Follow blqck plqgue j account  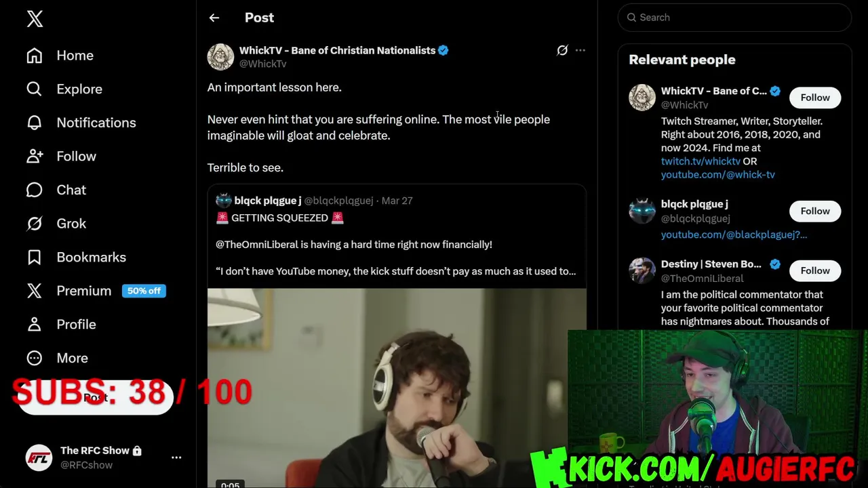[x=815, y=211]
